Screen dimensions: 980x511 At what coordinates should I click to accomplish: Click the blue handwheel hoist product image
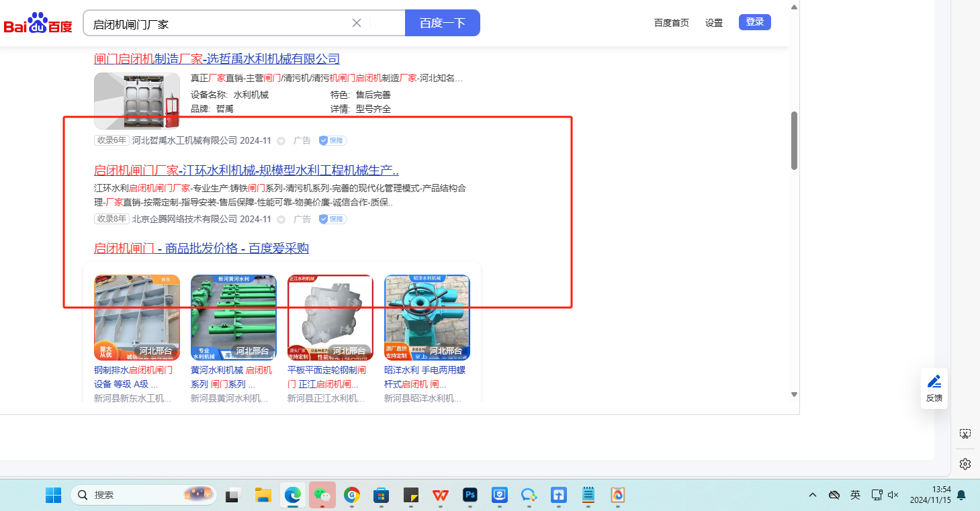coord(427,318)
